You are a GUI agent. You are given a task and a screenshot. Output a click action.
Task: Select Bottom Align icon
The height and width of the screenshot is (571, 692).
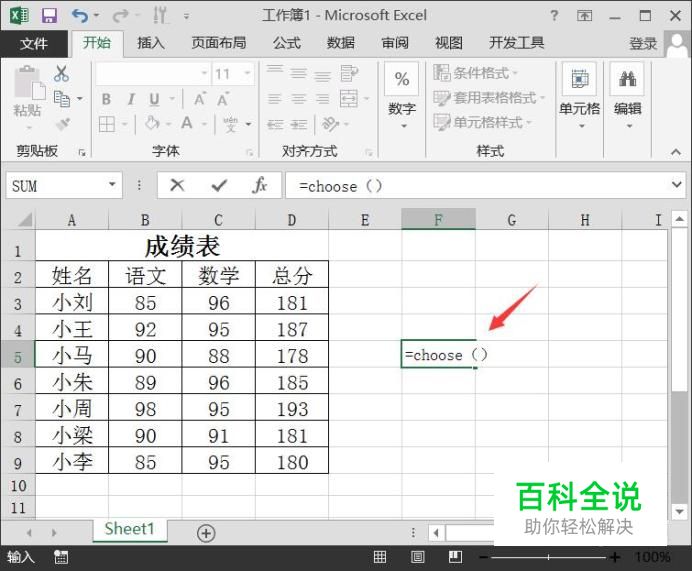323,75
